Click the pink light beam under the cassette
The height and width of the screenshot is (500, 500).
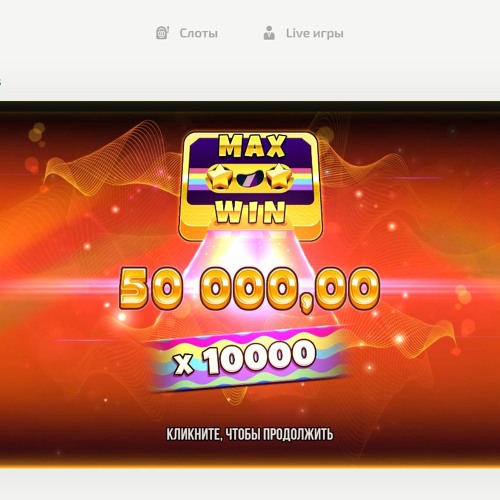point(252,253)
